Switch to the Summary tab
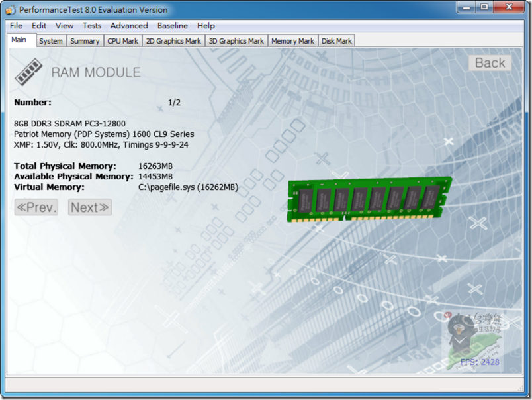This screenshot has width=532, height=400. (x=85, y=41)
